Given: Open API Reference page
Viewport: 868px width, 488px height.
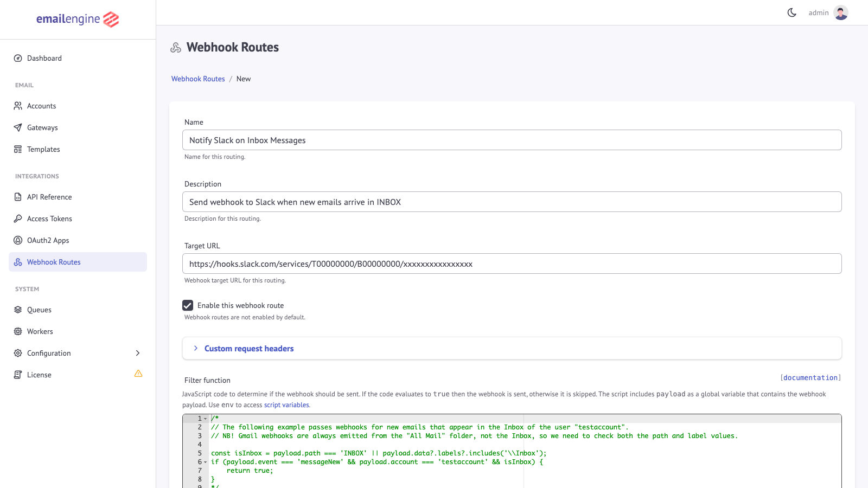Looking at the screenshot, I should pos(78,197).
